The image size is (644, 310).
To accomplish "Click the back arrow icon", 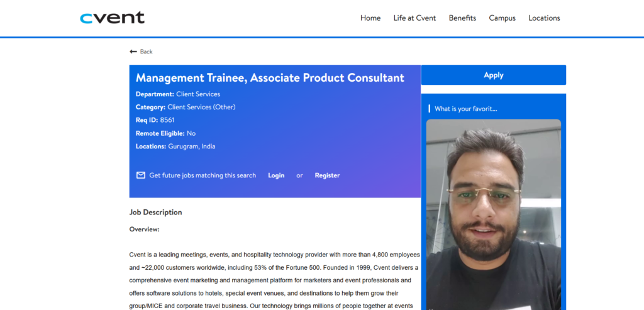I will coord(133,52).
